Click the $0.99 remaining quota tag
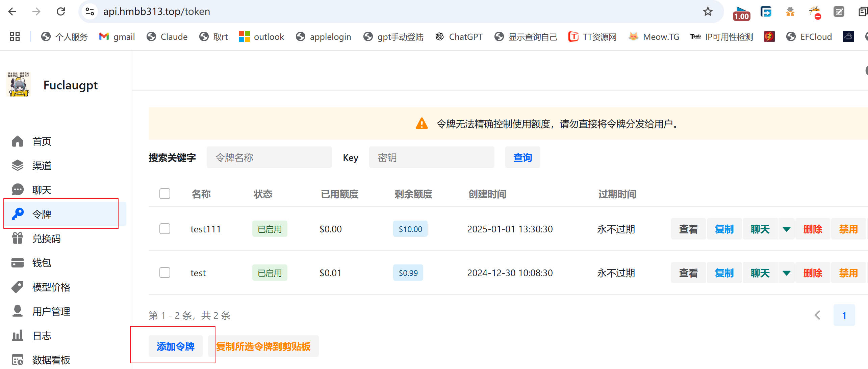 408,273
